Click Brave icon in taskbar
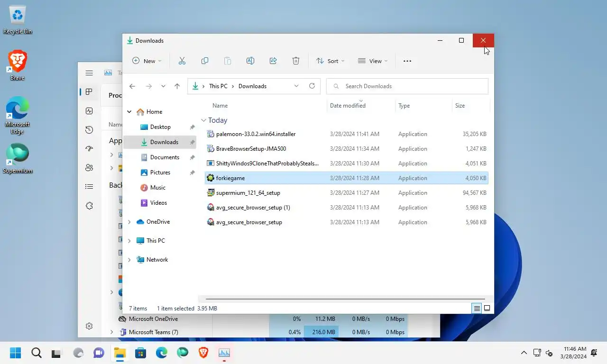Image resolution: width=607 pixels, height=364 pixels. tap(203, 353)
